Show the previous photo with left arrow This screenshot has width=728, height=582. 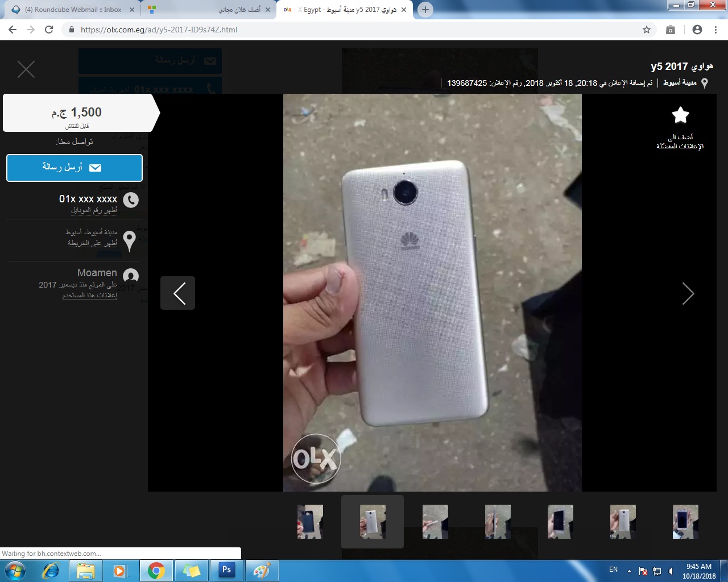click(x=177, y=293)
